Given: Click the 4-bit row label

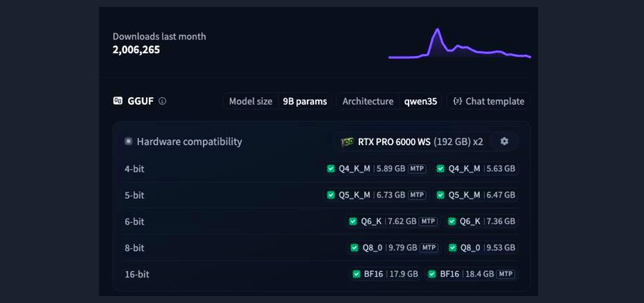Looking at the screenshot, I should tap(134, 168).
